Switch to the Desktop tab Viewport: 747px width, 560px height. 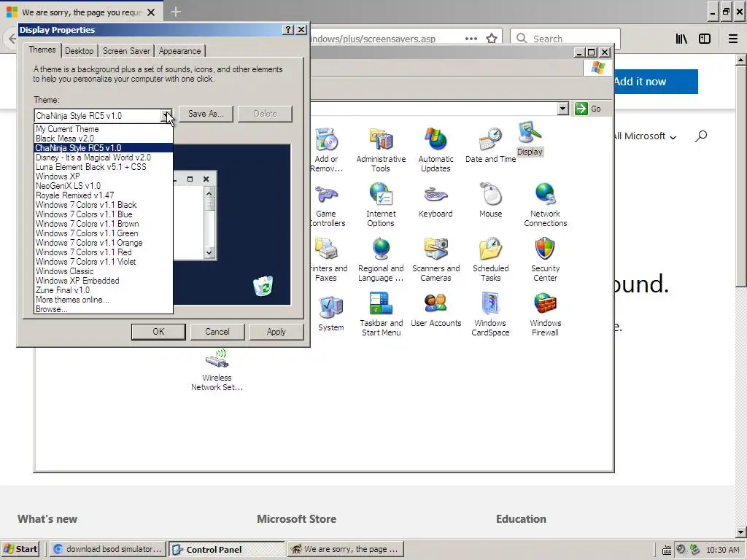pyautogui.click(x=79, y=51)
